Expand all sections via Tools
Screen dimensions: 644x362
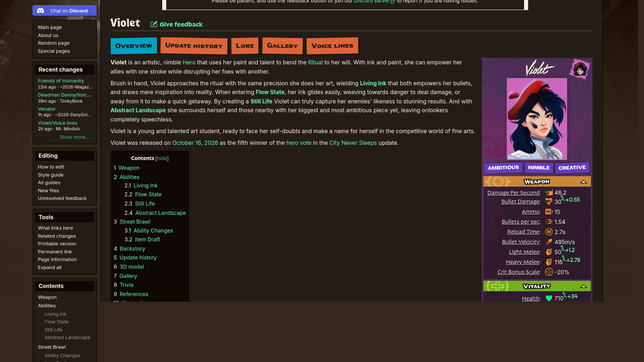[50, 267]
